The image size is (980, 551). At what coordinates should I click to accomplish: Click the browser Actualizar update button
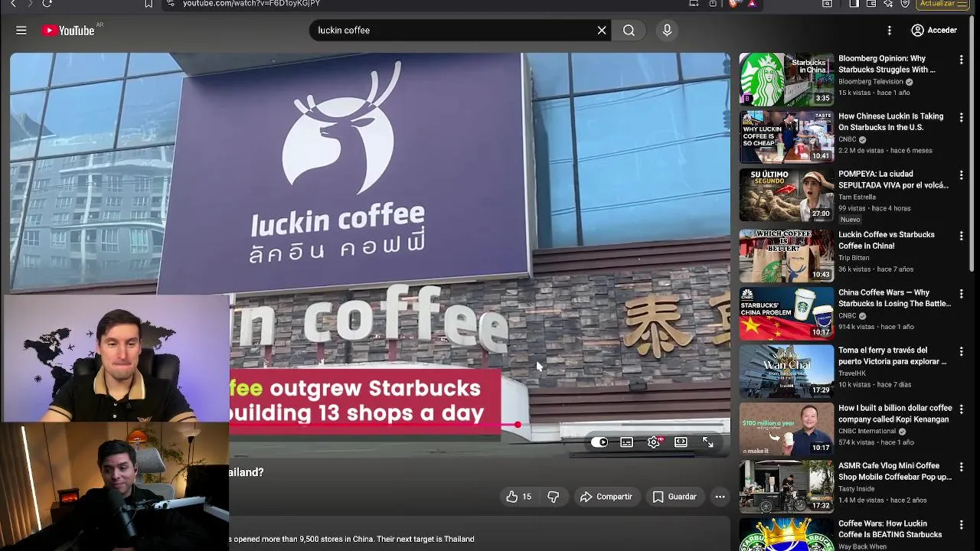click(x=944, y=4)
